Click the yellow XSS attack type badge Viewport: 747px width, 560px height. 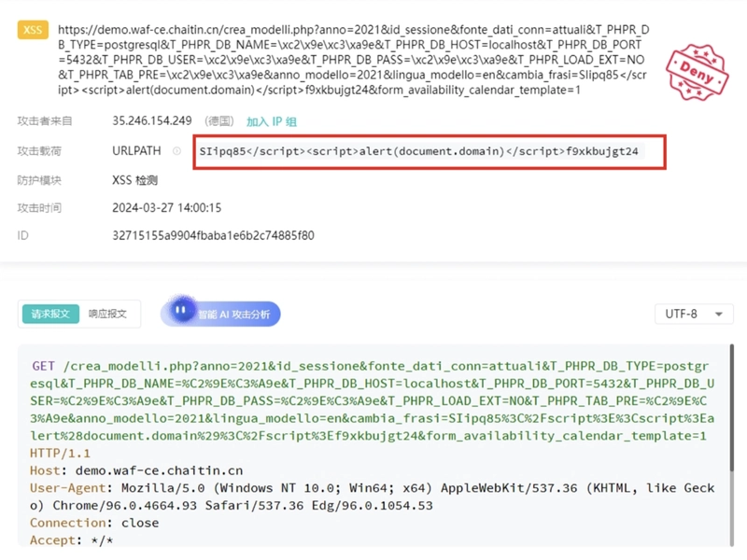(33, 30)
